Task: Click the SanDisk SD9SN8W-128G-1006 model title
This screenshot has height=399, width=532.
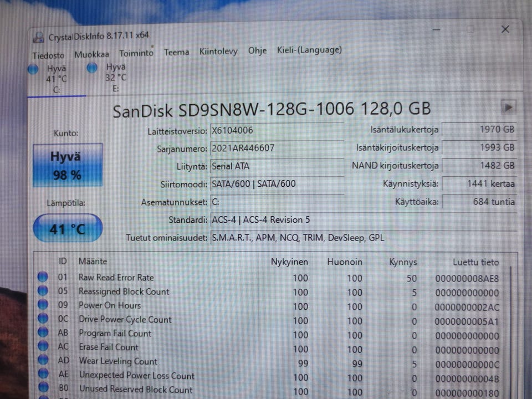Action: pos(272,110)
